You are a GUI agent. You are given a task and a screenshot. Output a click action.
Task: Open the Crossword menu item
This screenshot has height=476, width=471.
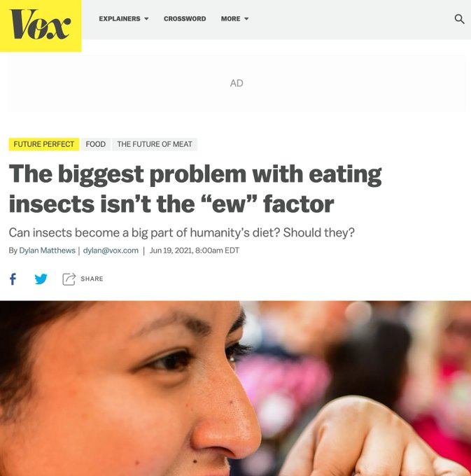coord(185,19)
